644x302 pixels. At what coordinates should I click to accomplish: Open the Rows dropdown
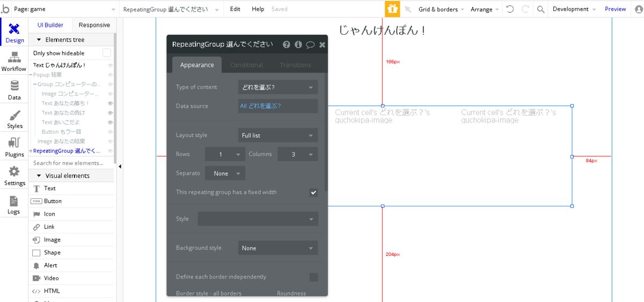[x=225, y=154]
